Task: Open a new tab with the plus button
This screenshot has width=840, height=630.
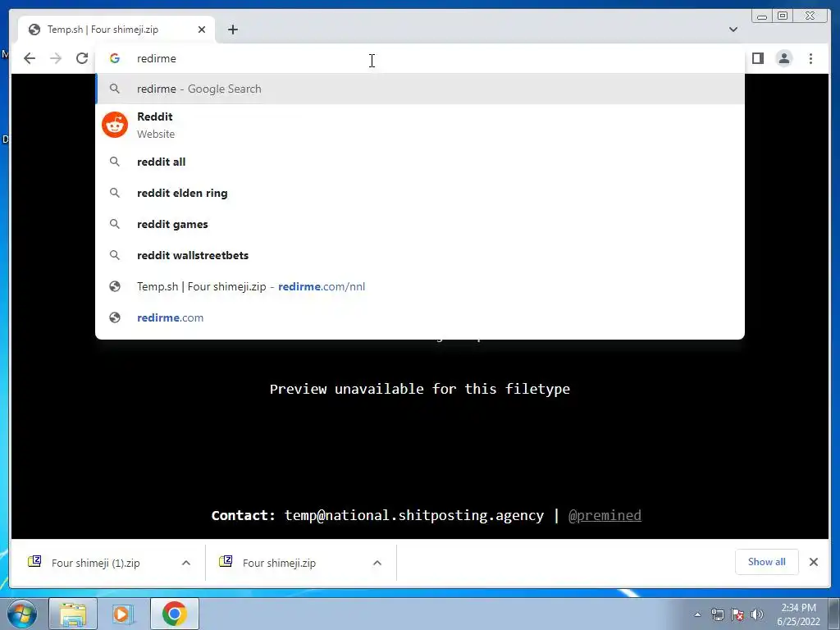Action: pyautogui.click(x=232, y=30)
